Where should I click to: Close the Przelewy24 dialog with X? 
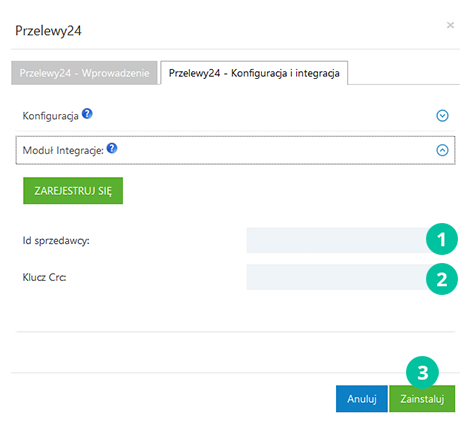450,25
